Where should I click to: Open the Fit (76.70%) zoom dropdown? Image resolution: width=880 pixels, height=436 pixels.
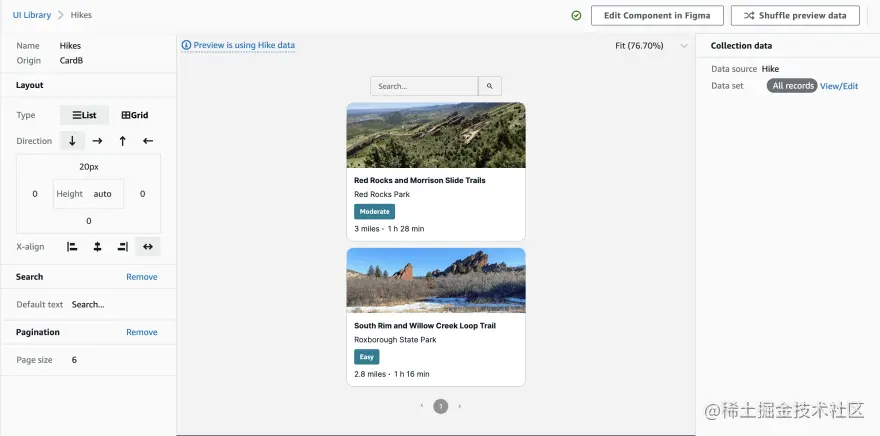[x=652, y=45]
